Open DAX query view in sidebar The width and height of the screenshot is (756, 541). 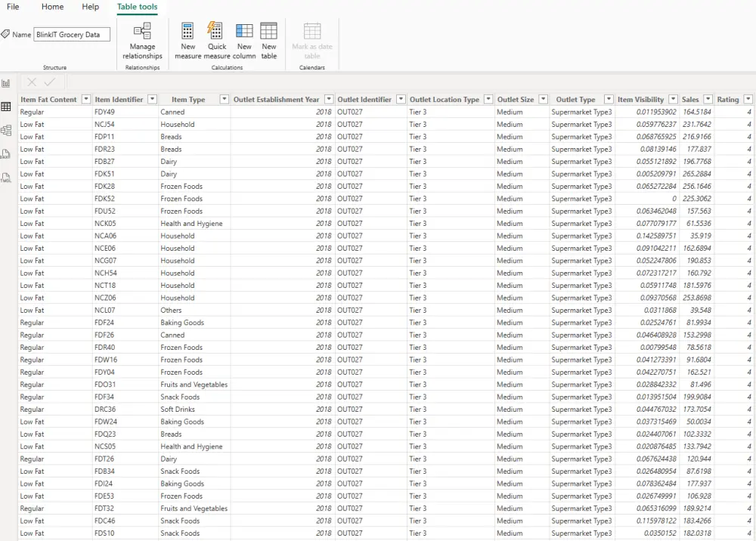pos(6,153)
